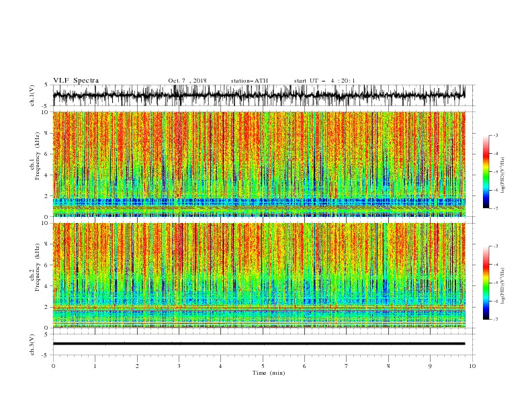This screenshot has width=532, height=411.
Task: Click the "Time (min)" axis title
Action: tap(269, 373)
